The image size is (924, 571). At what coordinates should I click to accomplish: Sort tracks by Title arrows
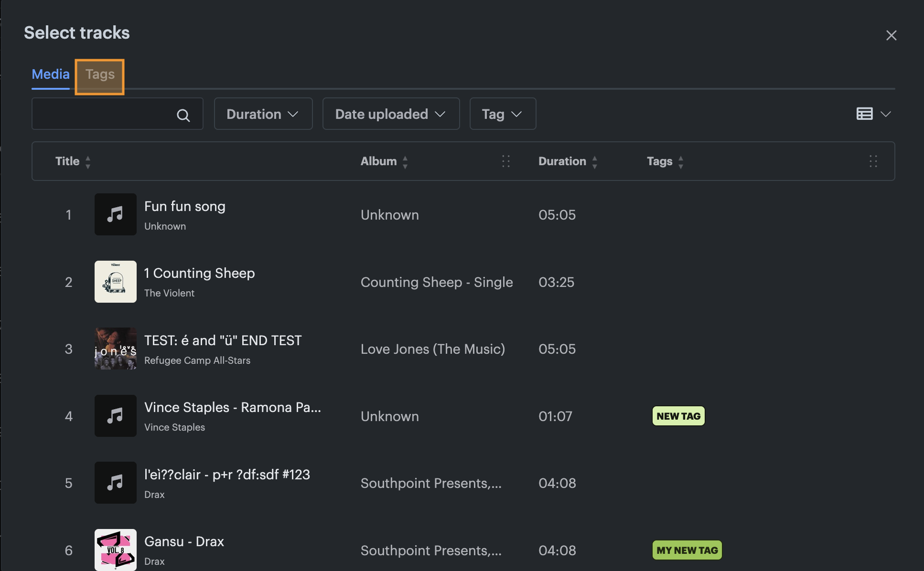click(x=88, y=162)
